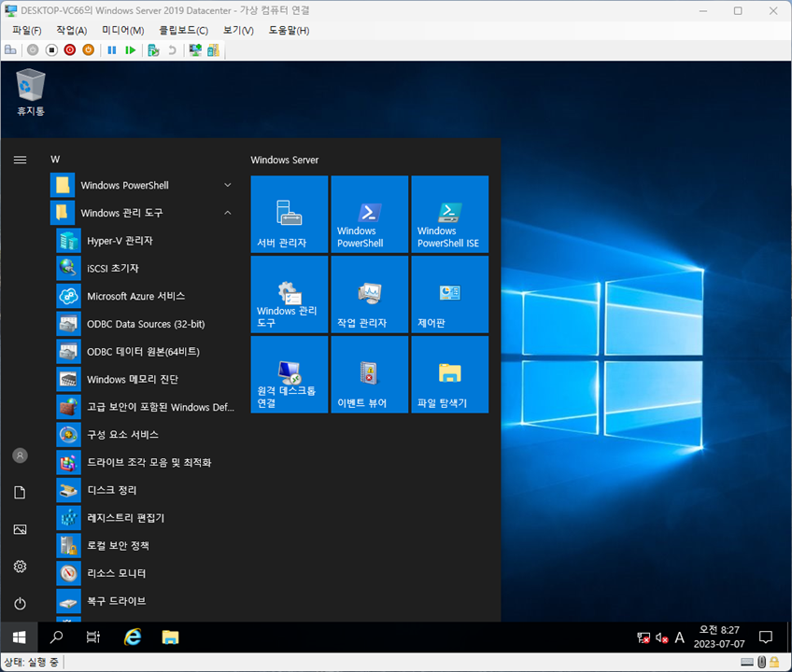The image size is (792, 672).
Task: Open 디스크 정리
Action: (x=146, y=490)
